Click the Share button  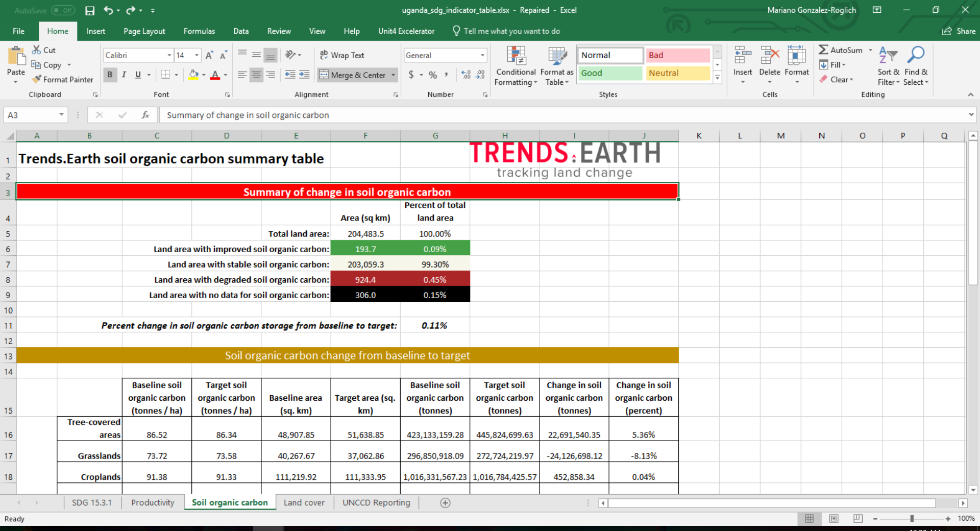(x=959, y=31)
